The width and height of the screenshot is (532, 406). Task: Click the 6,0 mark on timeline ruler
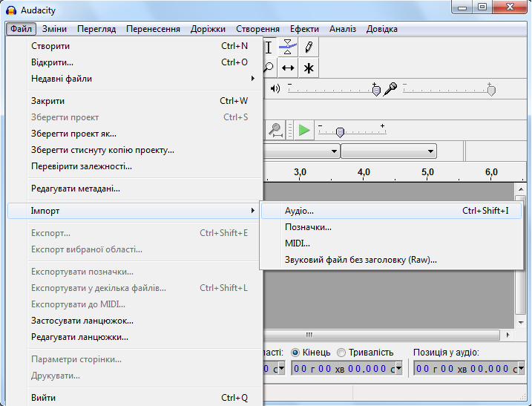coord(491,172)
